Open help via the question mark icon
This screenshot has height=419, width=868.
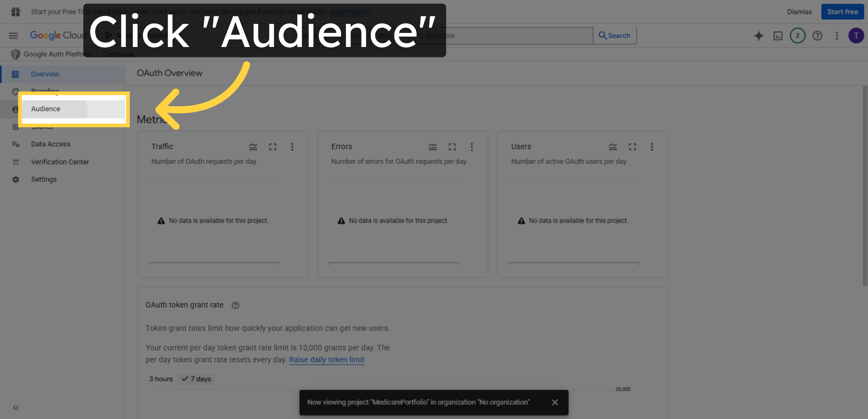point(817,35)
